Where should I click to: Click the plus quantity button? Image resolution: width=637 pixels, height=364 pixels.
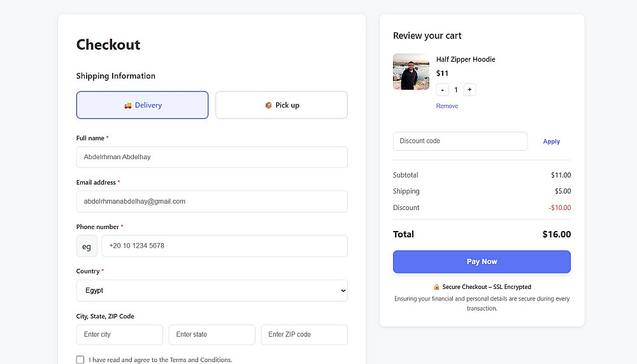[469, 90]
